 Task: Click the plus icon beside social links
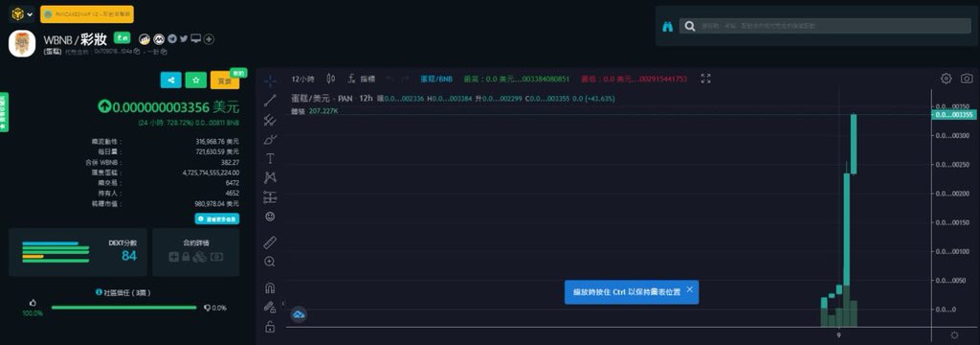pos(210,39)
